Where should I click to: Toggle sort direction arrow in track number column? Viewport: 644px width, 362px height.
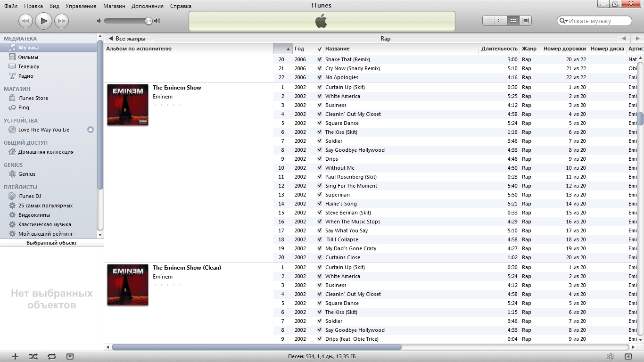point(288,49)
